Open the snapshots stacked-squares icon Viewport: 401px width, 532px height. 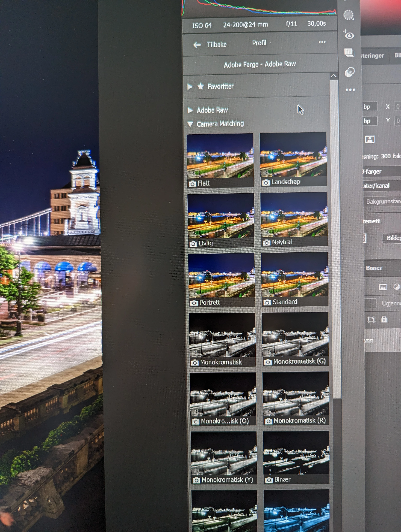[x=349, y=53]
